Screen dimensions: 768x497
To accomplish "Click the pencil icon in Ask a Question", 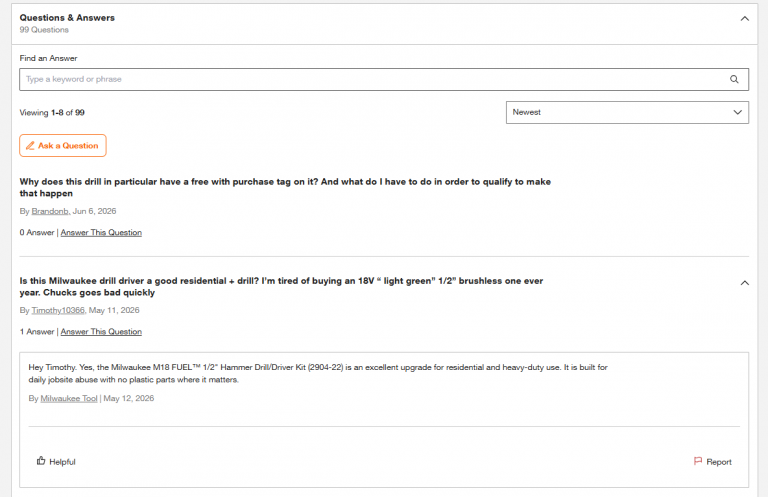I will 30,145.
